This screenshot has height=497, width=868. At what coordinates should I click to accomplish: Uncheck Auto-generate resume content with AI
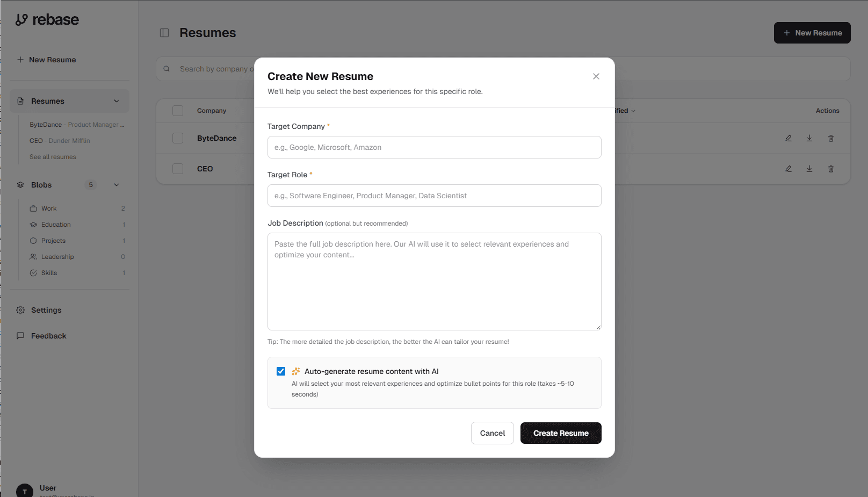pos(281,371)
